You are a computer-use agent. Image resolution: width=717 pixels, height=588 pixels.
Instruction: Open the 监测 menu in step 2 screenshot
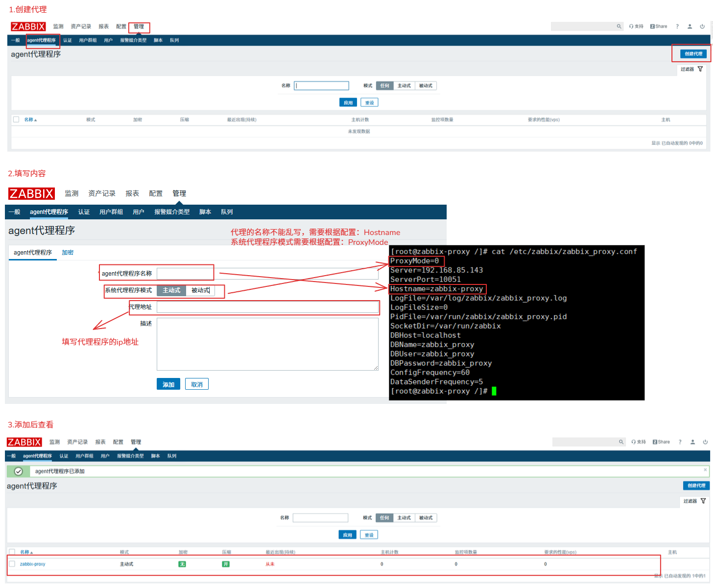pos(72,193)
